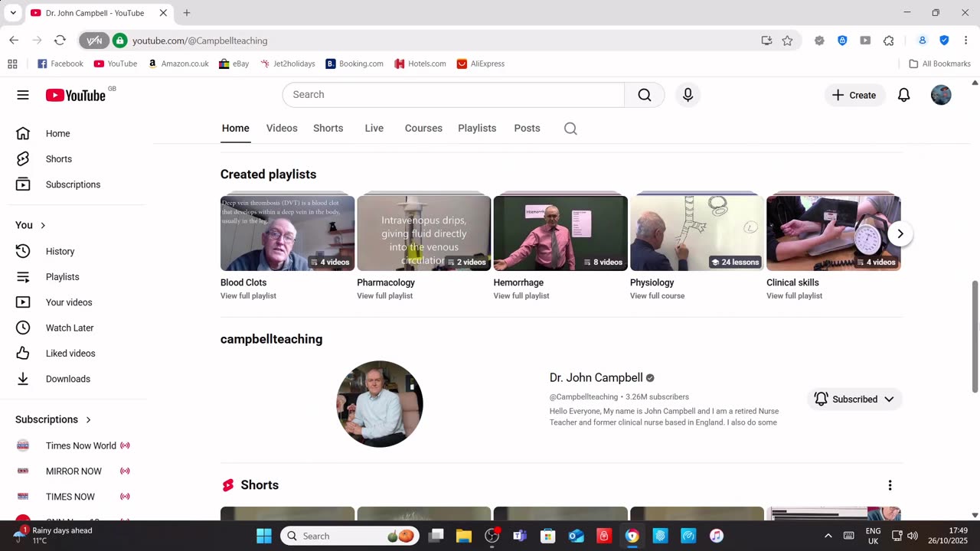Switch to channel Playlists tab
The image size is (980, 551).
pos(477,129)
